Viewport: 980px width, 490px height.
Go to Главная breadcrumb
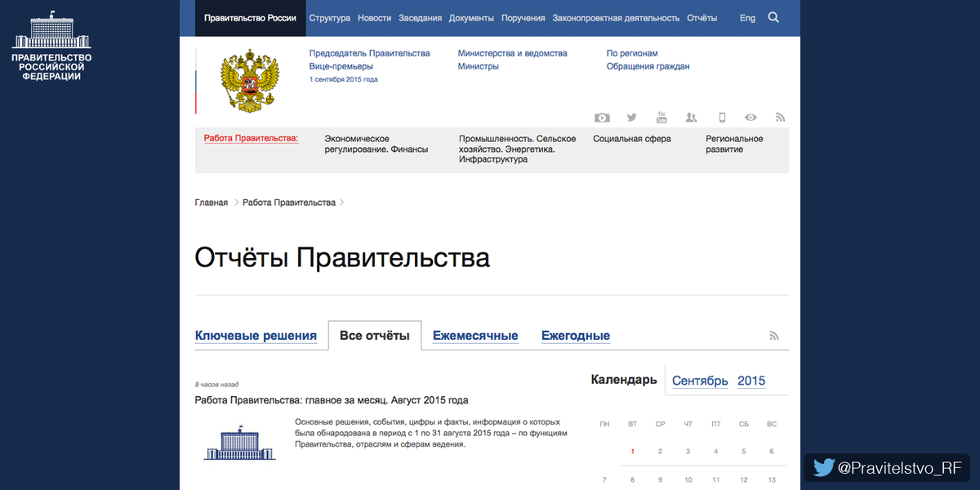click(x=212, y=203)
